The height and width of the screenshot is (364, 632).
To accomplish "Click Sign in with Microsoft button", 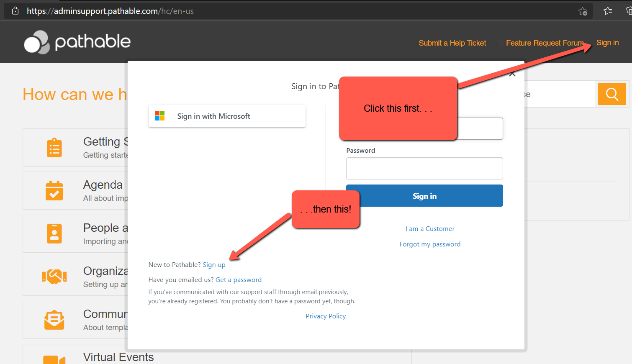I will click(x=227, y=116).
